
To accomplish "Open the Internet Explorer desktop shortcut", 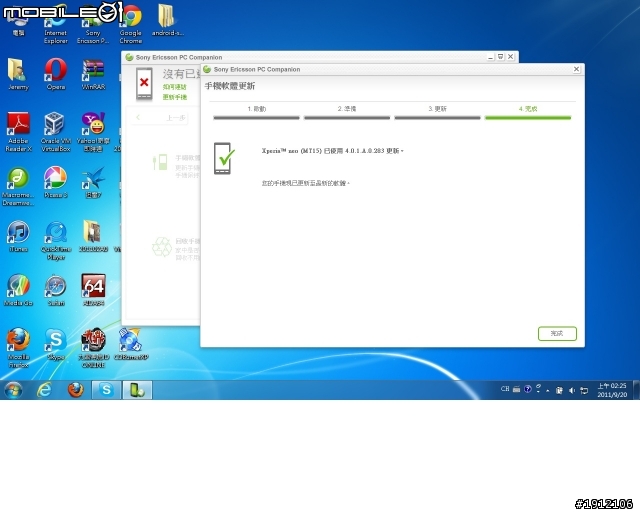I will click(x=56, y=25).
